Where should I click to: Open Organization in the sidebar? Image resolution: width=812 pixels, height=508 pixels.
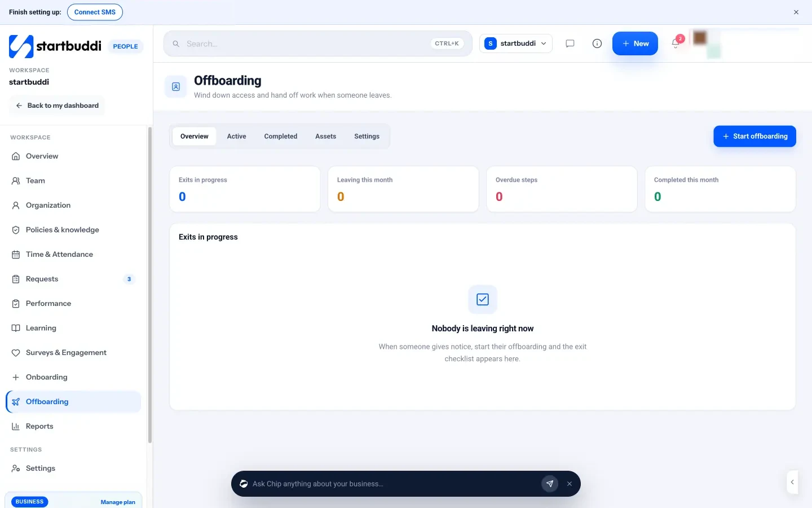tap(73, 205)
